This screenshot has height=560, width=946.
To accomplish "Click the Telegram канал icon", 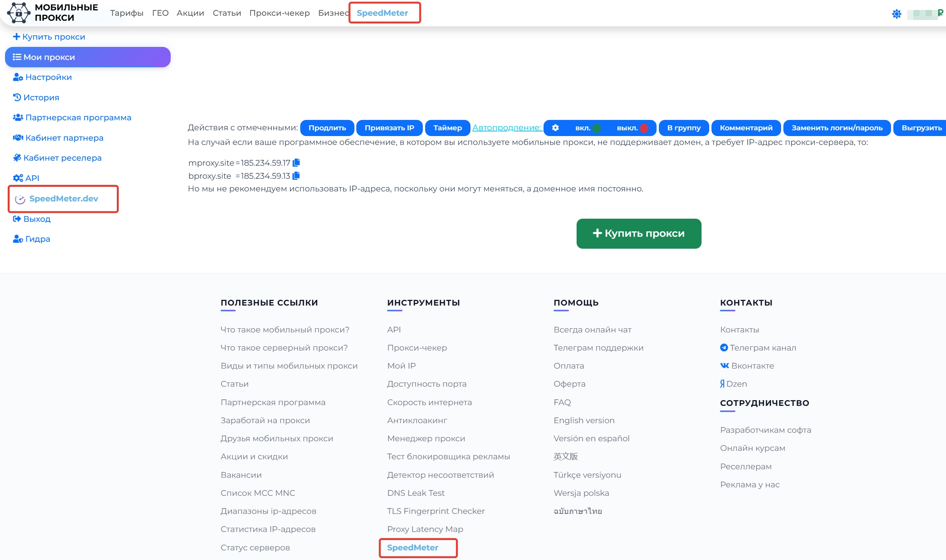I will pos(724,347).
